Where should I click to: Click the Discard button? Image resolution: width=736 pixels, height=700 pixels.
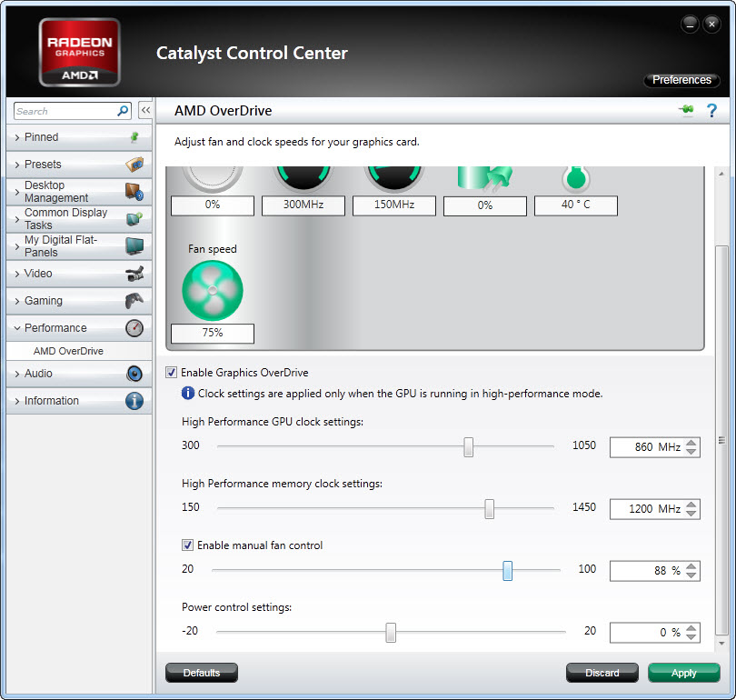point(602,673)
